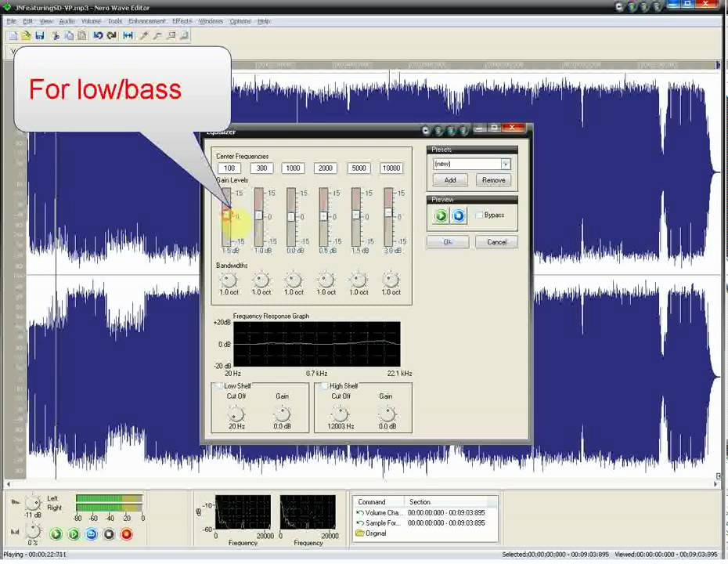Click the -11 dB volume knob
The image size is (728, 564).
[33, 503]
